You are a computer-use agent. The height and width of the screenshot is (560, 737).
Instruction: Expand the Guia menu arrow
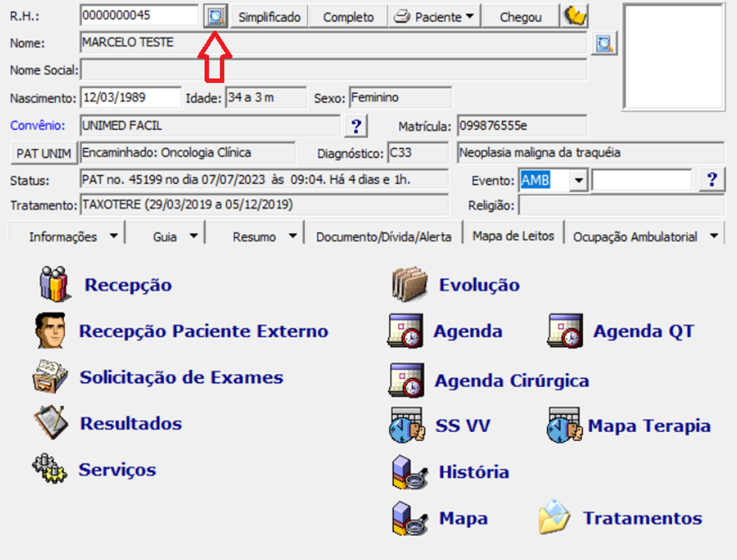click(194, 235)
